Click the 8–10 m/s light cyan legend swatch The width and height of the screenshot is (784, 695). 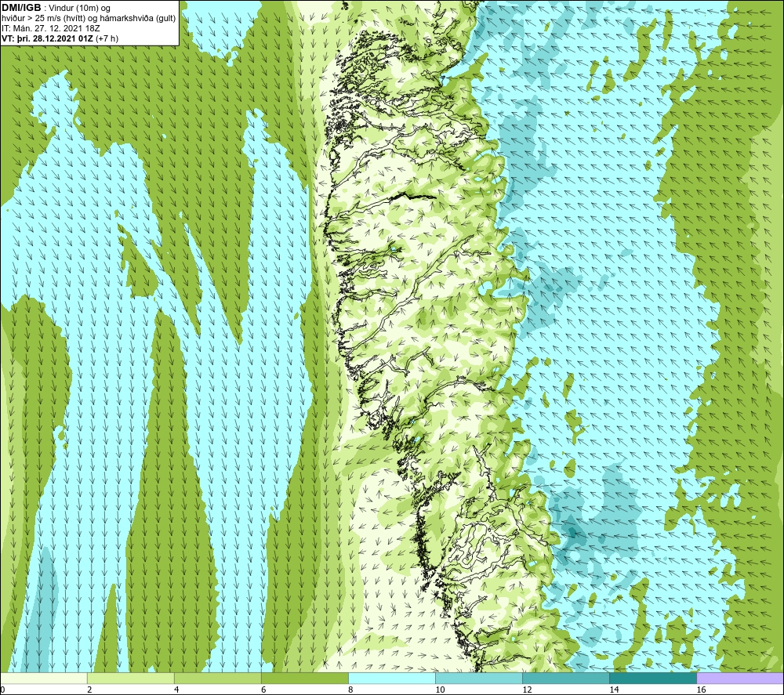pos(392,679)
